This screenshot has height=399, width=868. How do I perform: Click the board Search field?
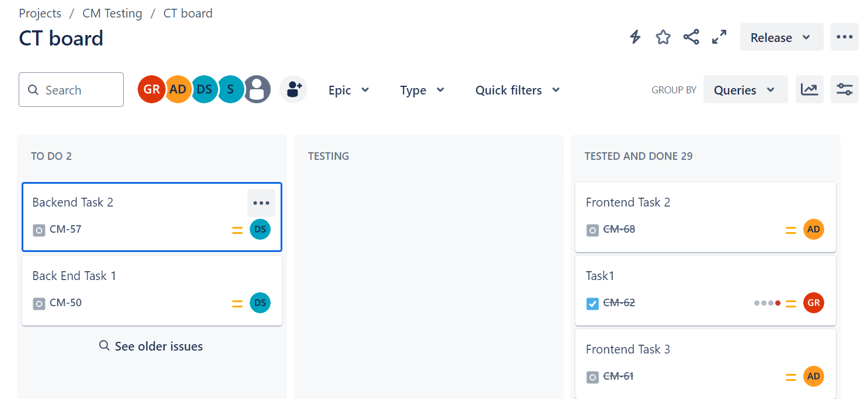(x=71, y=89)
